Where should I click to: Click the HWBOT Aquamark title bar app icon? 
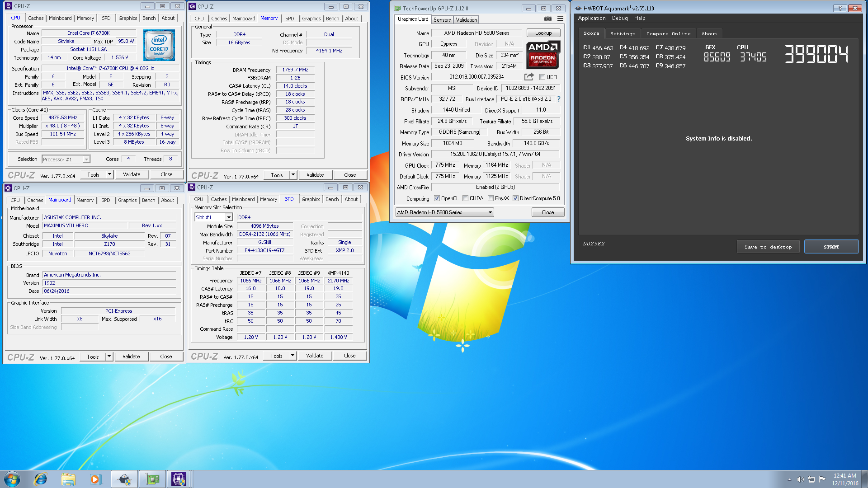coord(578,8)
